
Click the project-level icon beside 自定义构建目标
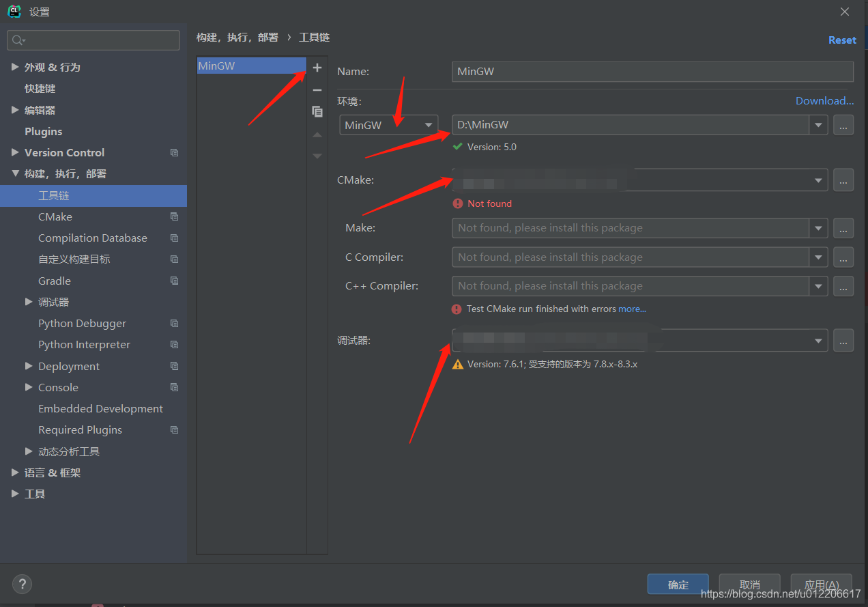click(174, 259)
